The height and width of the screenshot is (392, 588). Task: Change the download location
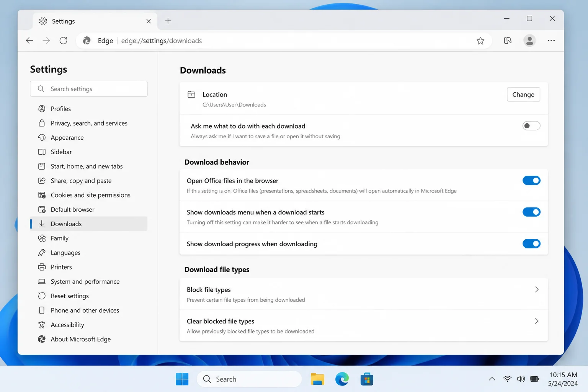click(523, 95)
